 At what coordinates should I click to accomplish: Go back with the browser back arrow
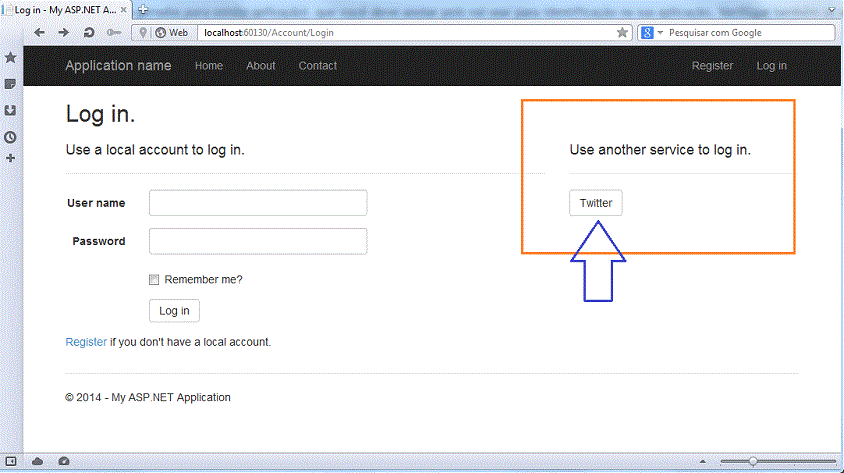pos(39,33)
